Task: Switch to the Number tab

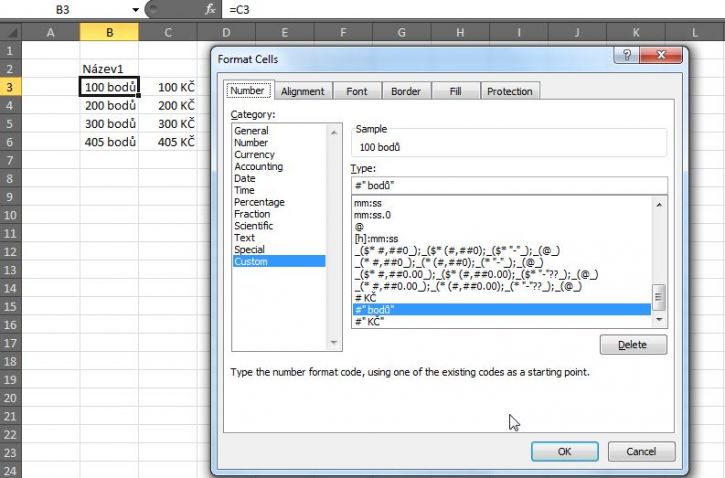Action: [247, 91]
